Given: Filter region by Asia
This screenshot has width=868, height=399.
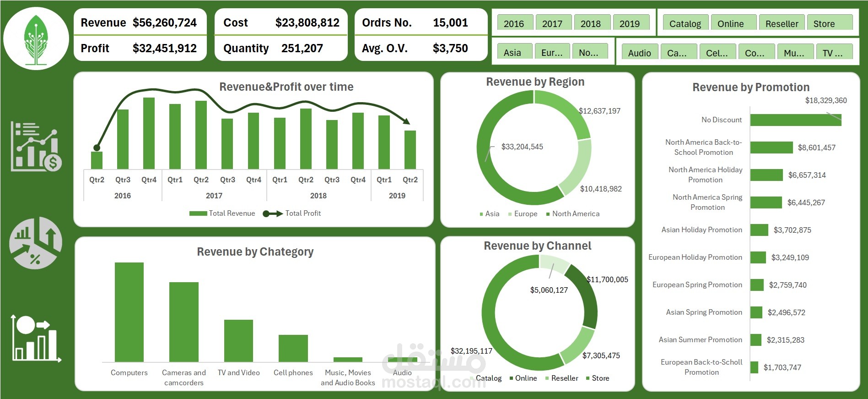Looking at the screenshot, I should pyautogui.click(x=515, y=52).
